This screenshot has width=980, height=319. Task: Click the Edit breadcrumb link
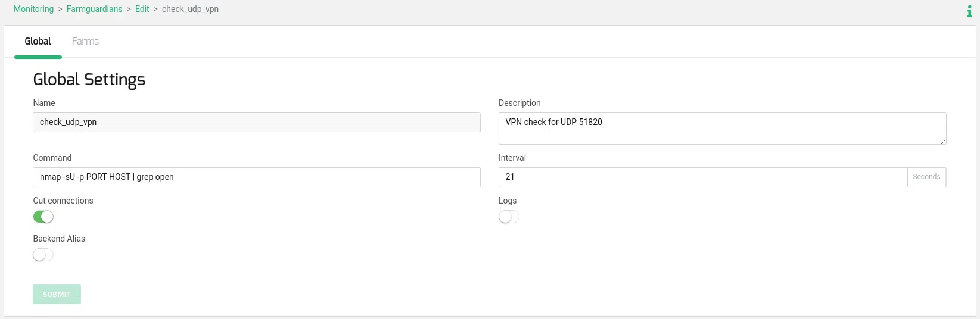142,9
